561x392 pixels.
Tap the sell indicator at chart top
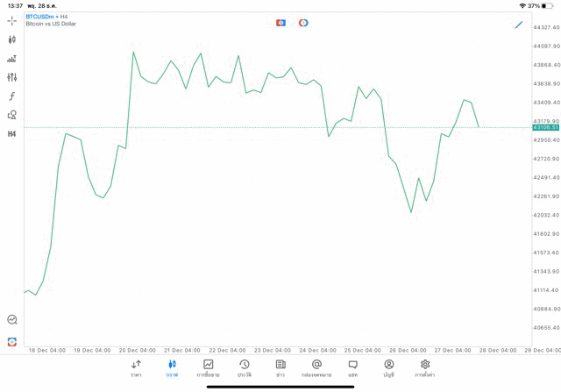pyautogui.click(x=280, y=23)
